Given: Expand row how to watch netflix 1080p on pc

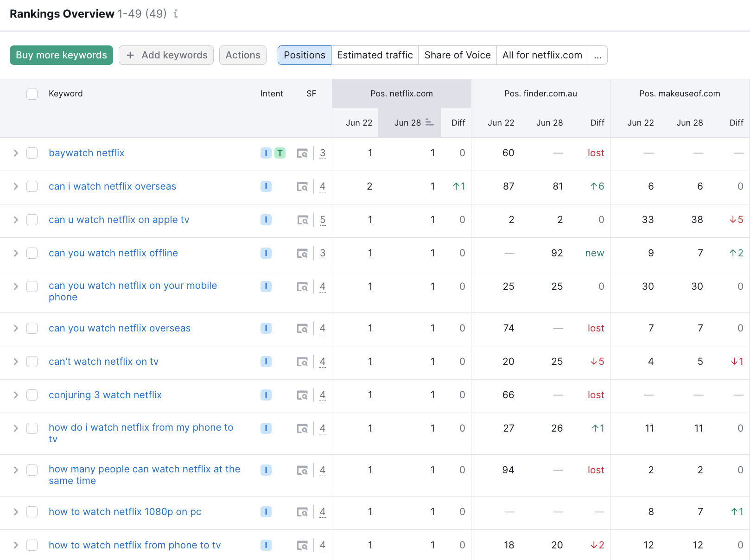Looking at the screenshot, I should click(16, 512).
